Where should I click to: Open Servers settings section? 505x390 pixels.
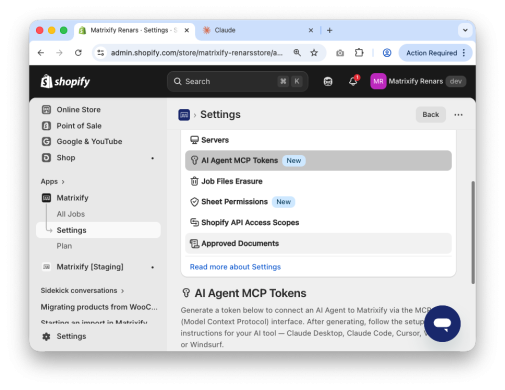tap(318, 140)
